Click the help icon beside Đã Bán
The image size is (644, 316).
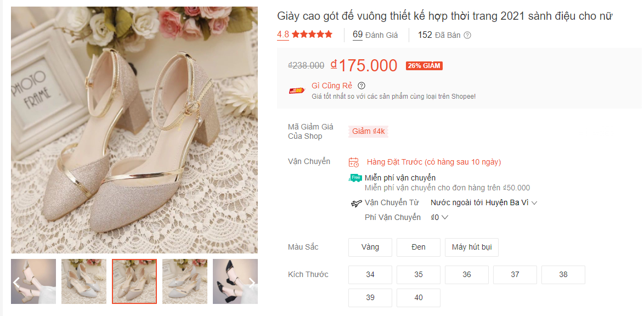click(467, 35)
